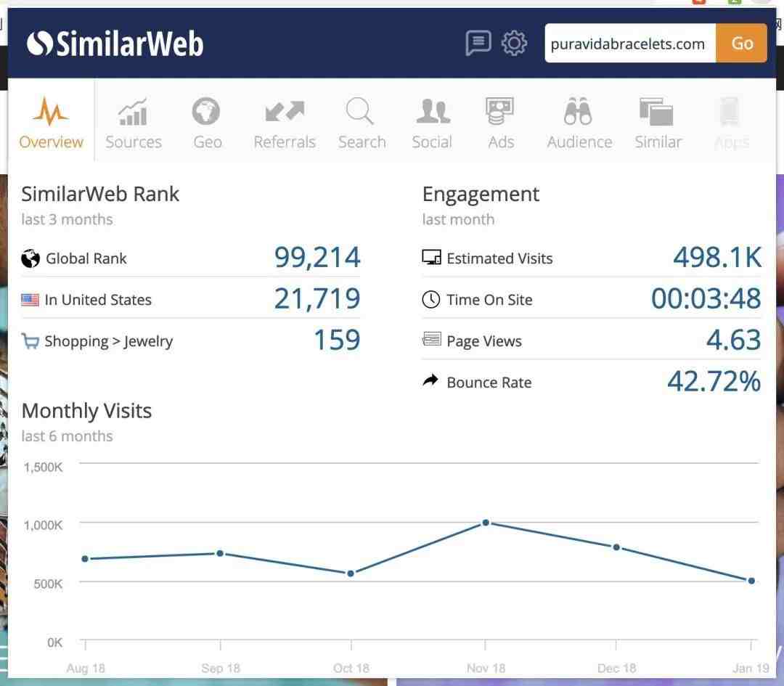Click the Time On Site label
This screenshot has width=784, height=686.
click(489, 300)
